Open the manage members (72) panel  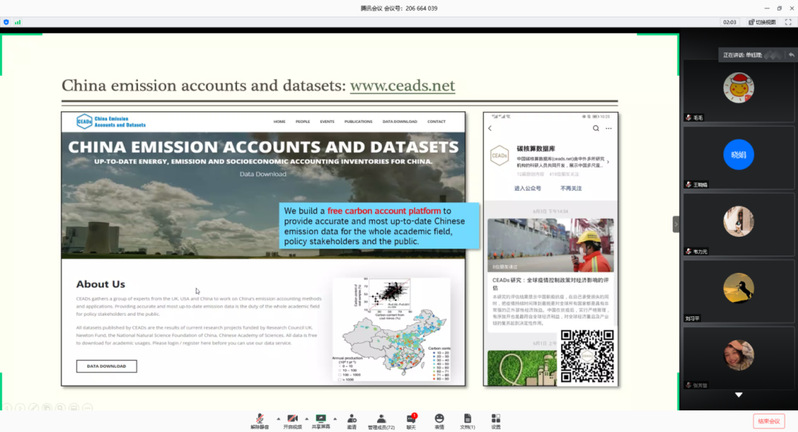[381, 421]
